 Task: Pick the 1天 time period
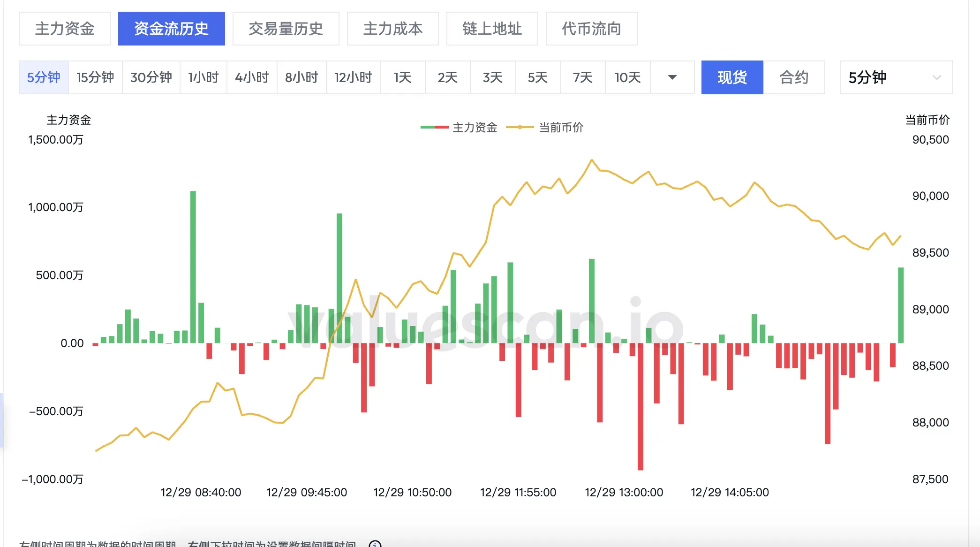click(402, 77)
